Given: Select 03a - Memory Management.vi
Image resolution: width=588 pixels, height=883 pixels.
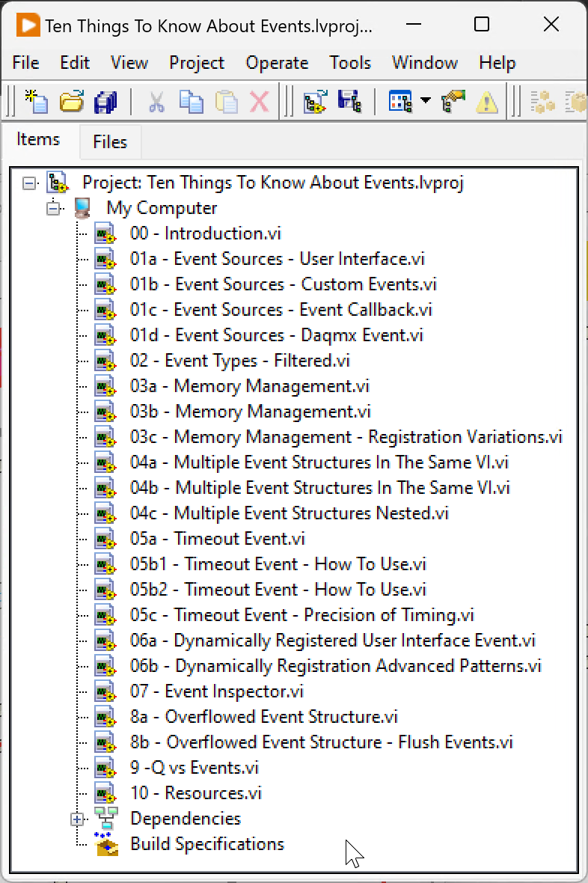Looking at the screenshot, I should point(250,385).
